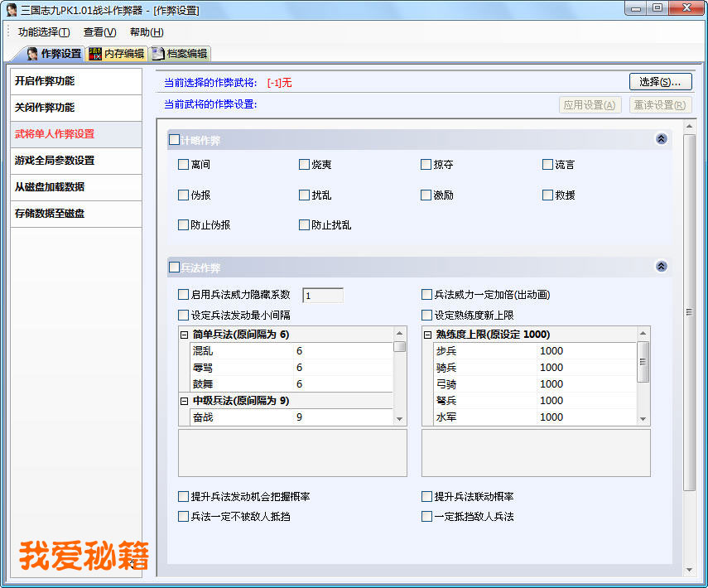Screen dimensions: 708x588
Task: Enable the 离间 checkbox
Action: (184, 165)
